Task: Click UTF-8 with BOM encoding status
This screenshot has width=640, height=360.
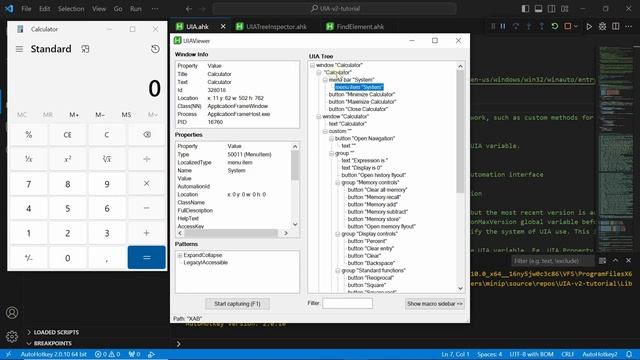Action: point(531,354)
